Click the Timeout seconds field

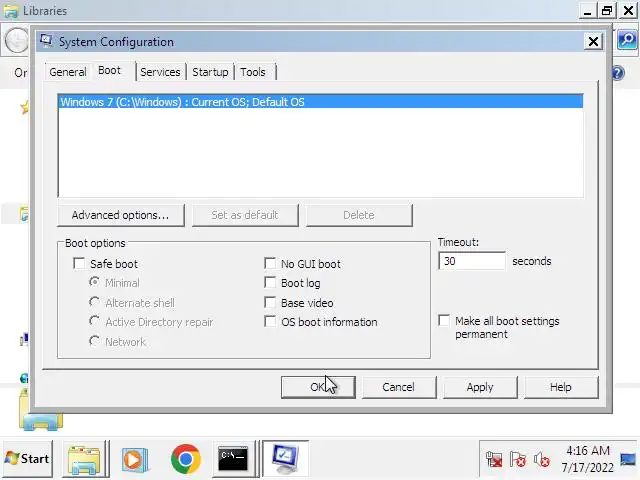pyautogui.click(x=472, y=261)
